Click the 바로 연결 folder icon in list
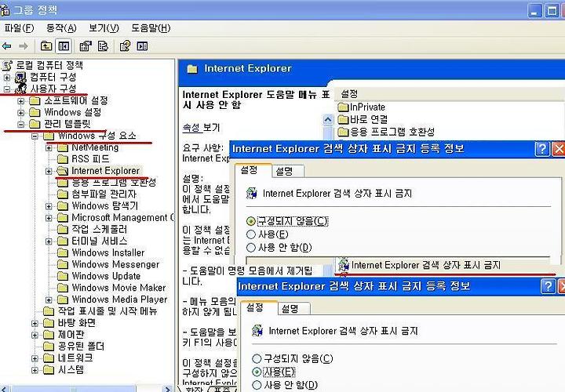The image size is (565, 392). pos(344,119)
